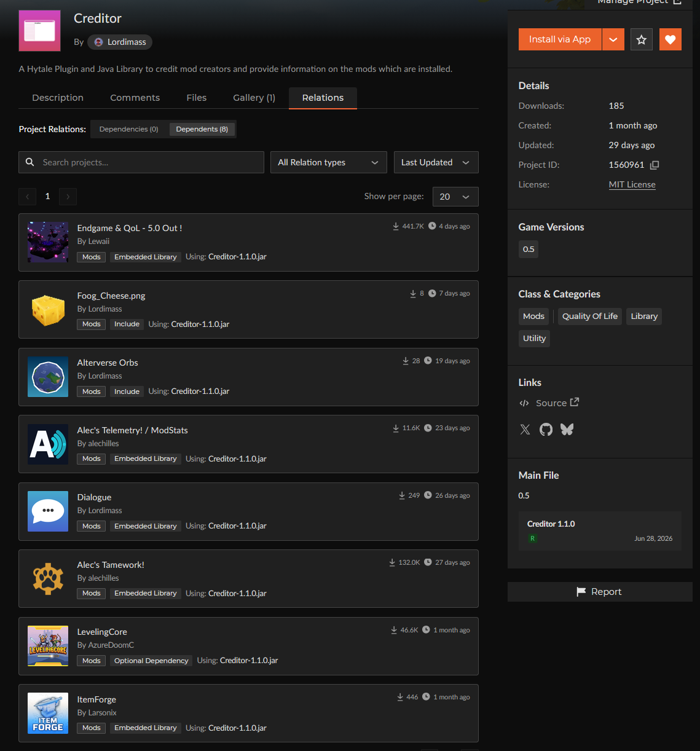The image size is (700, 751).
Task: Select page number 1
Action: [47, 197]
